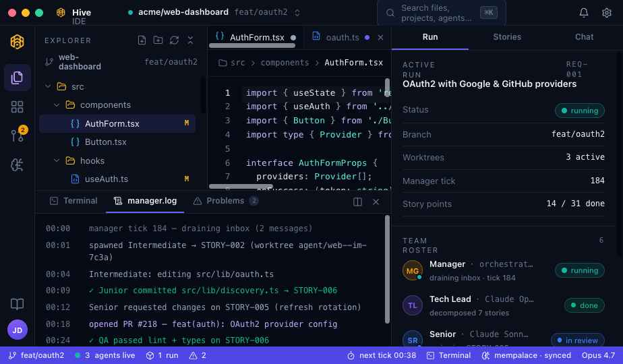Collapse the hooks folder
The image size is (623, 364).
point(57,160)
